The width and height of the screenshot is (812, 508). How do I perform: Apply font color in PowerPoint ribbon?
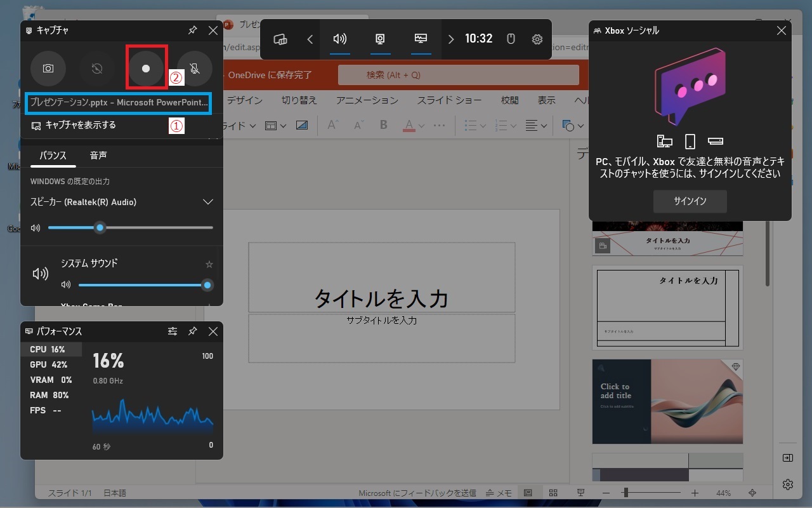(409, 126)
